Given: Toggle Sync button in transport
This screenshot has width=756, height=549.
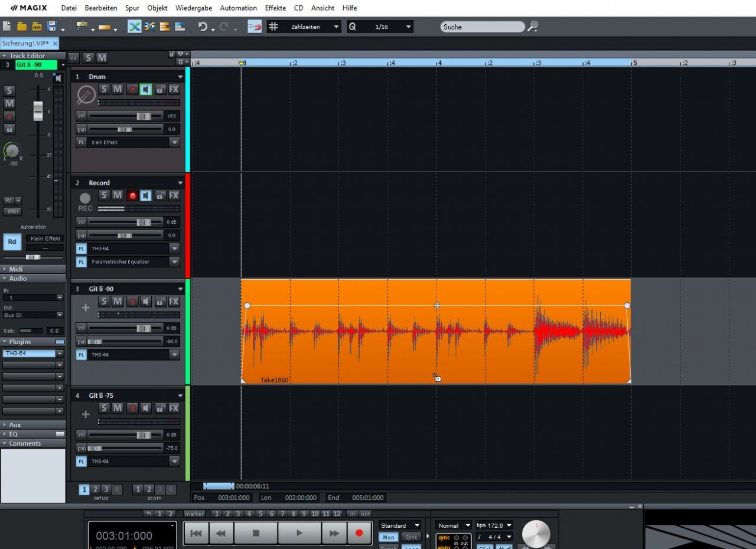Looking at the screenshot, I should tap(411, 537).
